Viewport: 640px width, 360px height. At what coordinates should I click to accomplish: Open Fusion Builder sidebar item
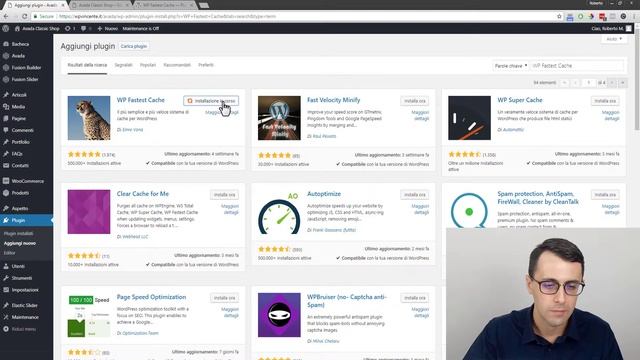[x=26, y=68]
